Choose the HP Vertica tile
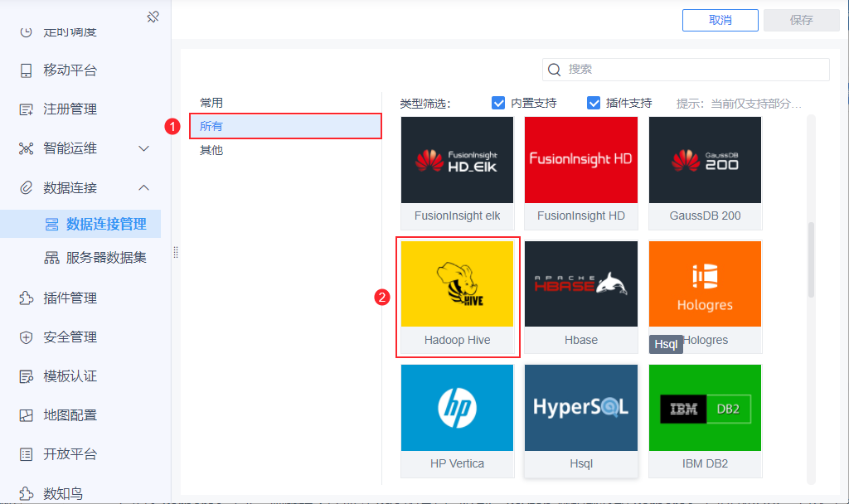849x504 pixels. coord(457,420)
